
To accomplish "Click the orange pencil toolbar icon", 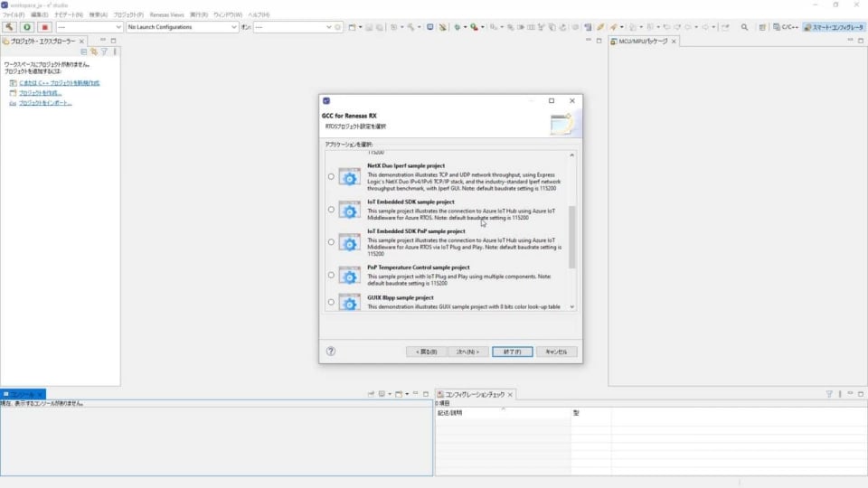I will coord(600,27).
